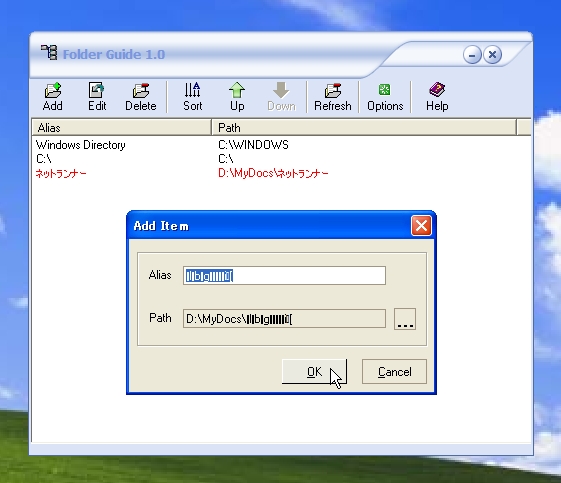Cancel the Add Item dialog
561x483 pixels.
394,372
